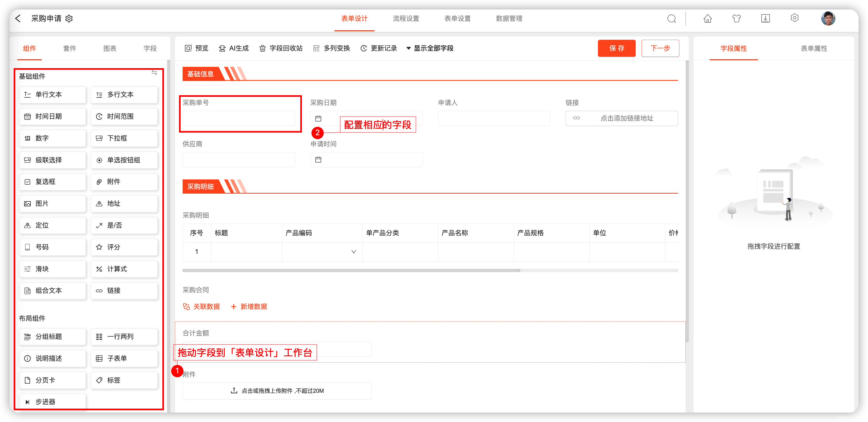Choose the 下拉框 dropdown component

tap(124, 138)
